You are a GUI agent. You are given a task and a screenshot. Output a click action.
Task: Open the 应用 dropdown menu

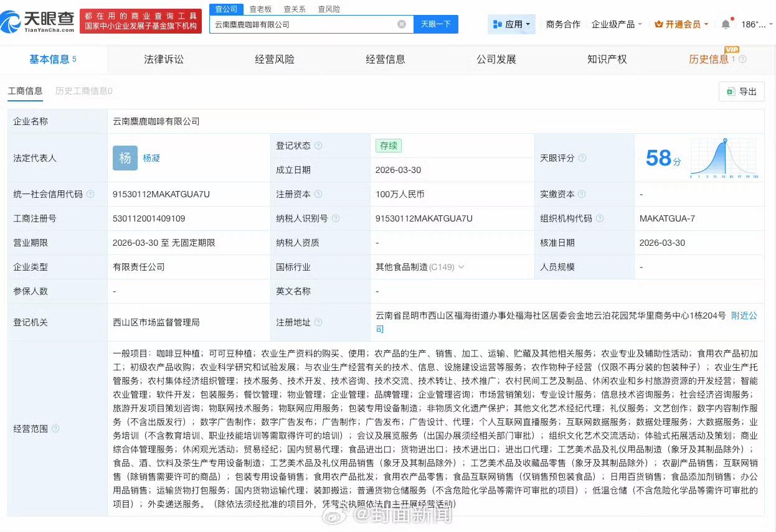[x=513, y=24]
